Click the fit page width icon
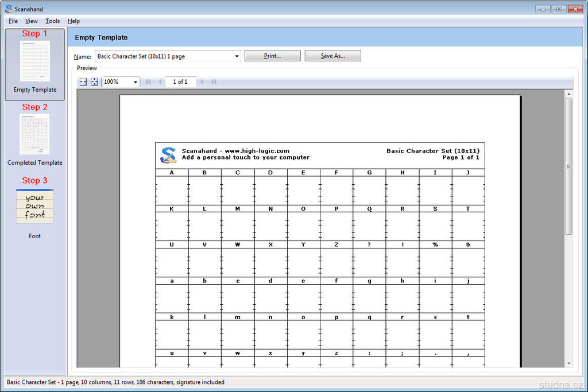Screen dimensions: 588x392 coord(83,82)
